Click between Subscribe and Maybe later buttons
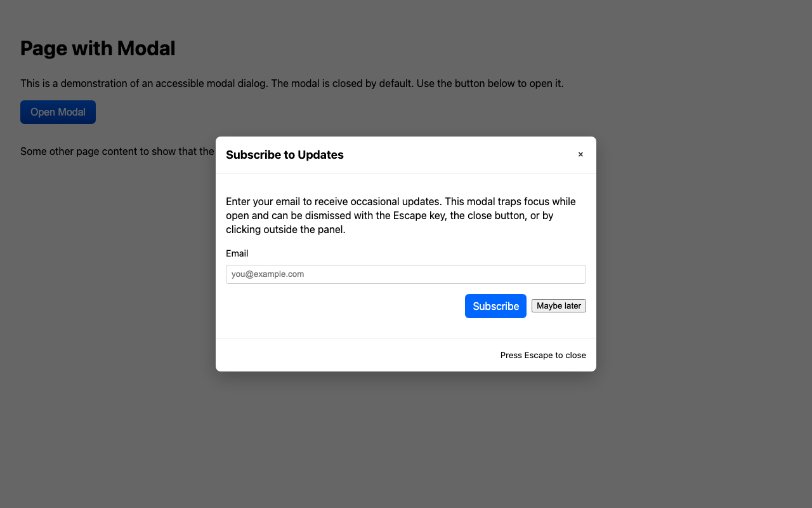Image resolution: width=812 pixels, height=508 pixels. pos(529,305)
